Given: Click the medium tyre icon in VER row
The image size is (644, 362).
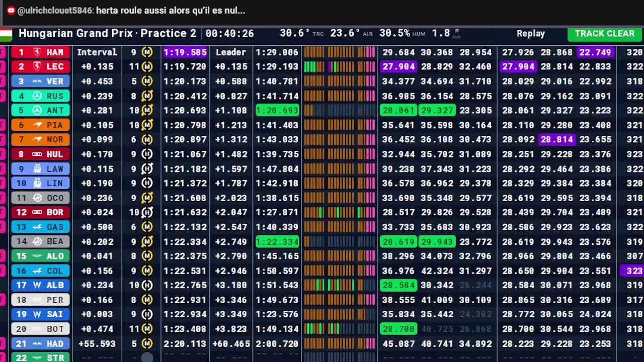Looking at the screenshot, I should click(147, 81).
